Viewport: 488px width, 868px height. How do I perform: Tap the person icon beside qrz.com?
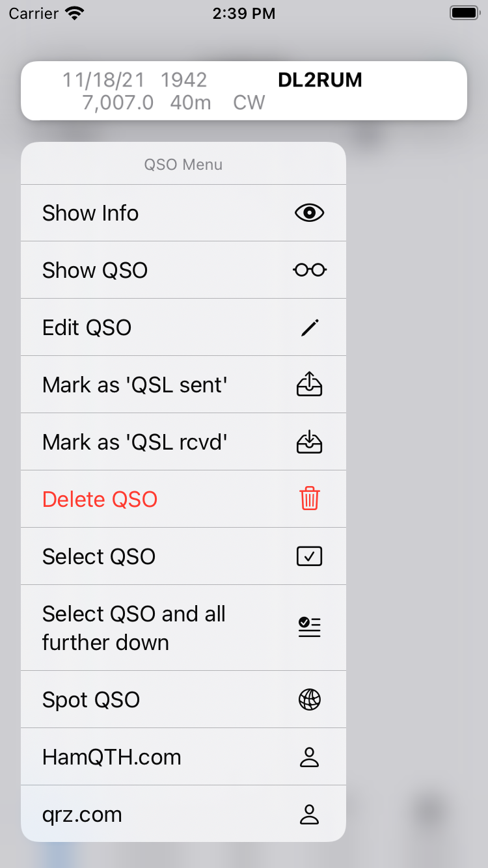(x=309, y=814)
